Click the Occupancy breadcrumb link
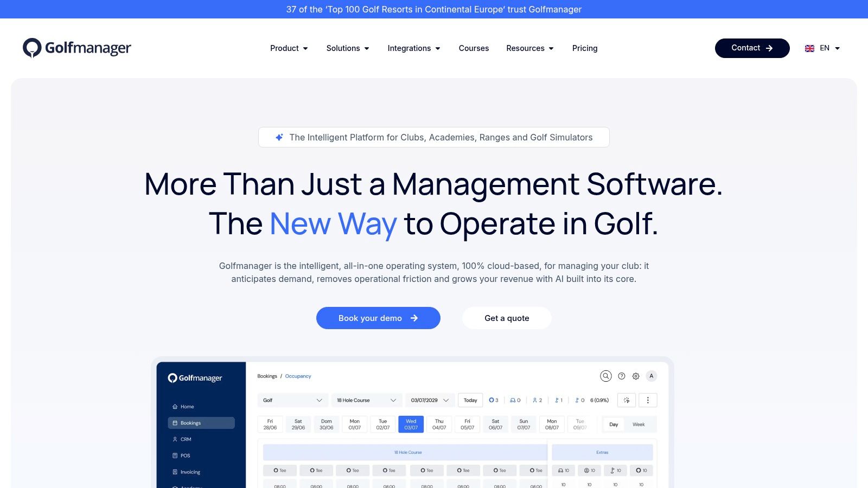 (298, 376)
